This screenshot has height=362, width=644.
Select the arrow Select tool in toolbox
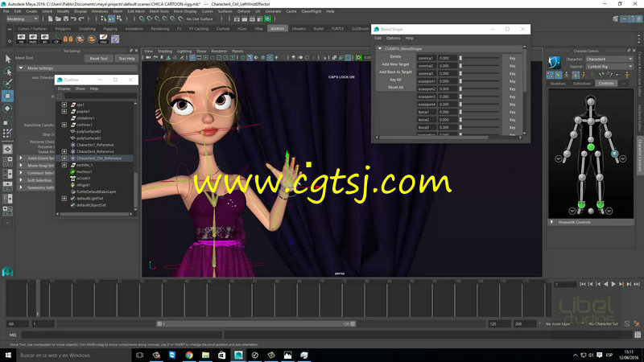pyautogui.click(x=8, y=59)
